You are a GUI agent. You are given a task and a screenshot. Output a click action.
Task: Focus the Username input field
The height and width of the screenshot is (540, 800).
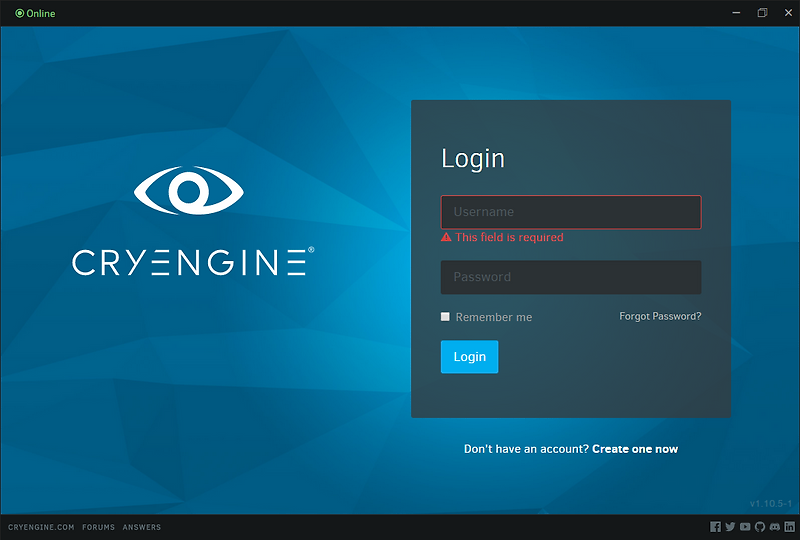pyautogui.click(x=571, y=212)
